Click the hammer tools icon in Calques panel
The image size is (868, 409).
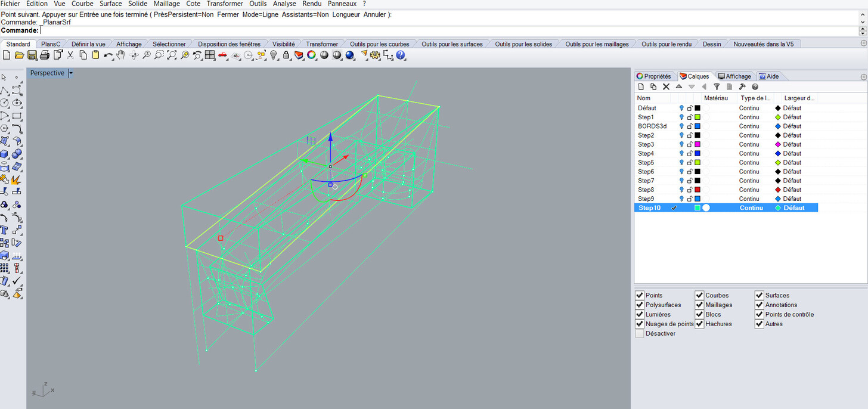click(x=742, y=86)
